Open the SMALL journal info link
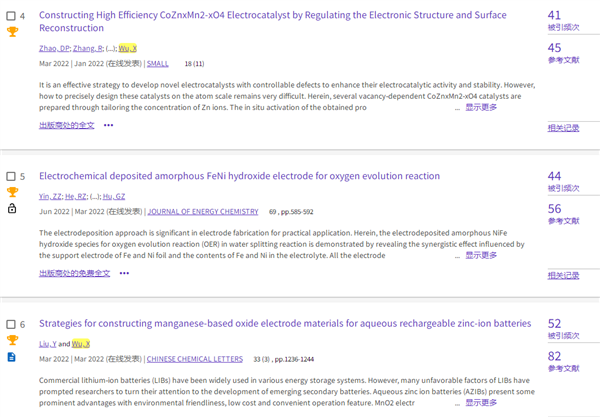 click(x=158, y=63)
